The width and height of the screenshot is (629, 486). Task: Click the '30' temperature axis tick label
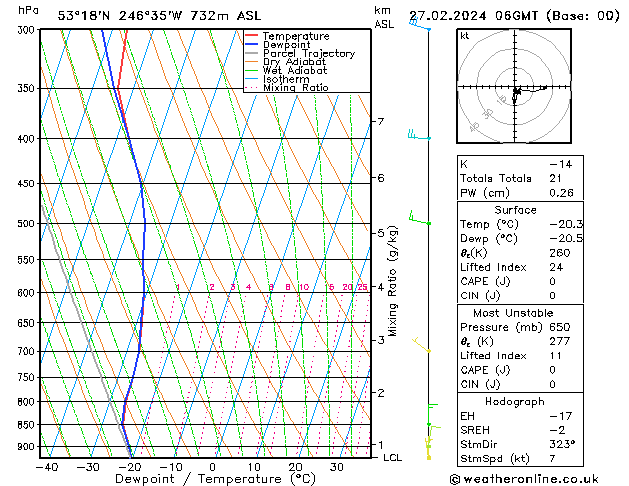pos(337,467)
